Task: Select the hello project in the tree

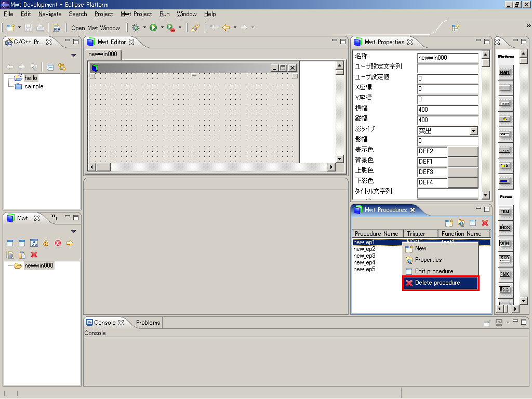Action: [31, 78]
